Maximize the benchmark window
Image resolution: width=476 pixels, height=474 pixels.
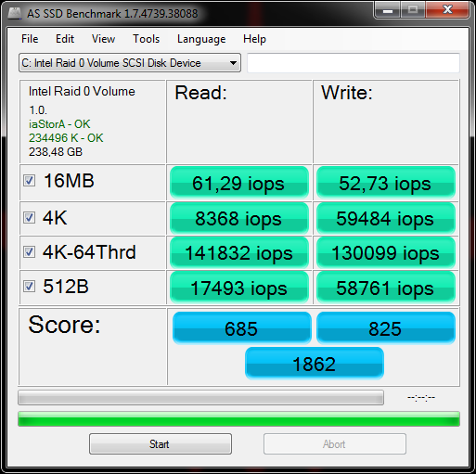(413, 10)
